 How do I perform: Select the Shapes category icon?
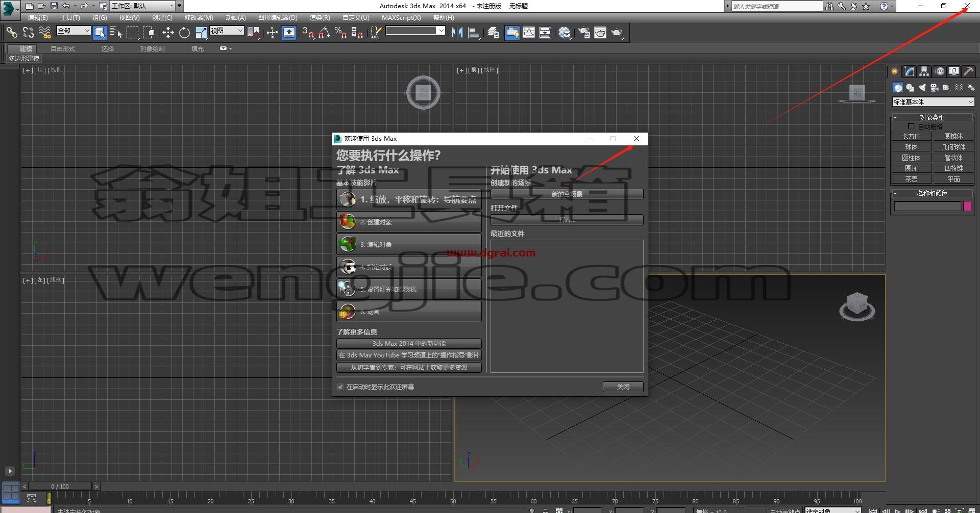[x=910, y=88]
